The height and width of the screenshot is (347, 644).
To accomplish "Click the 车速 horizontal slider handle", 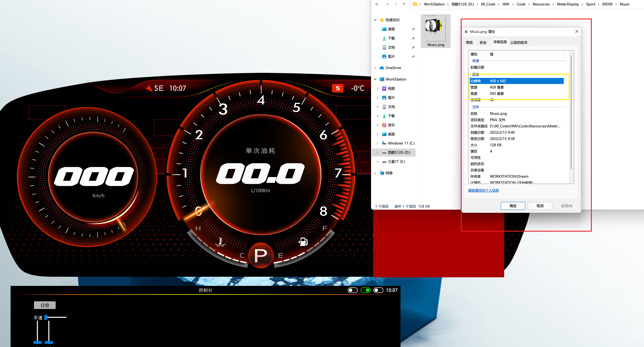I will pyautogui.click(x=46, y=317).
